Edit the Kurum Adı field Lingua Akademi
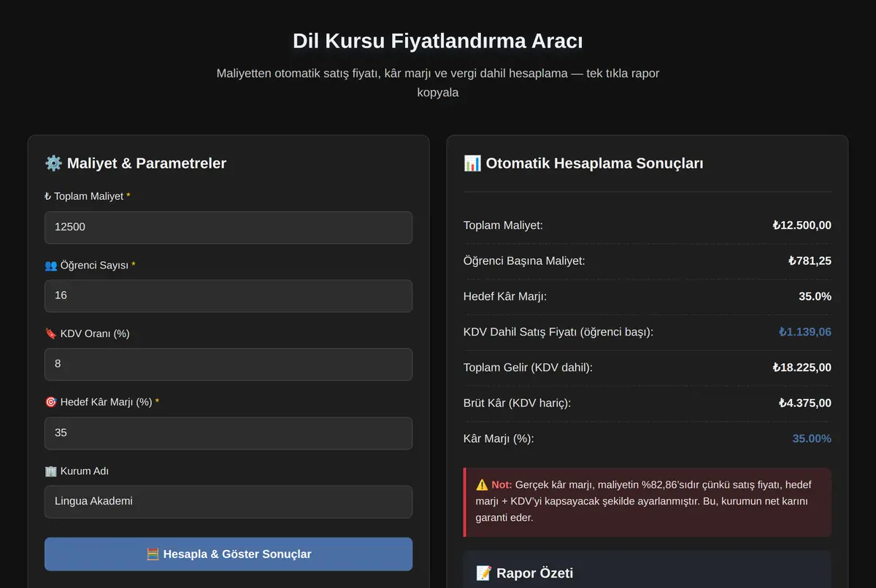The width and height of the screenshot is (876, 588). (228, 501)
